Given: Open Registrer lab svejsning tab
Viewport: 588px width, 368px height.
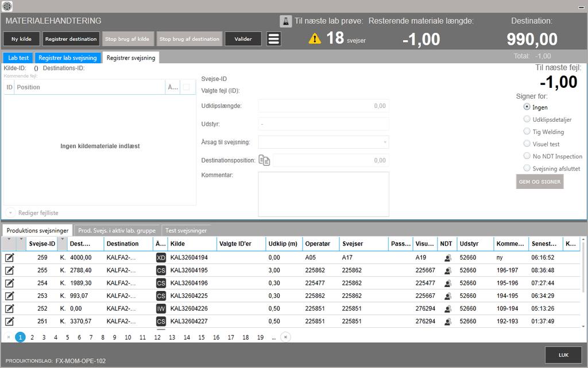Looking at the screenshot, I should pos(68,58).
